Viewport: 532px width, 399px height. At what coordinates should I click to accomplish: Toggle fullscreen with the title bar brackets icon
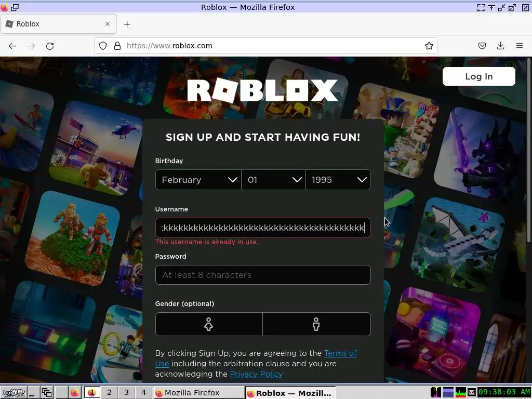click(481, 7)
